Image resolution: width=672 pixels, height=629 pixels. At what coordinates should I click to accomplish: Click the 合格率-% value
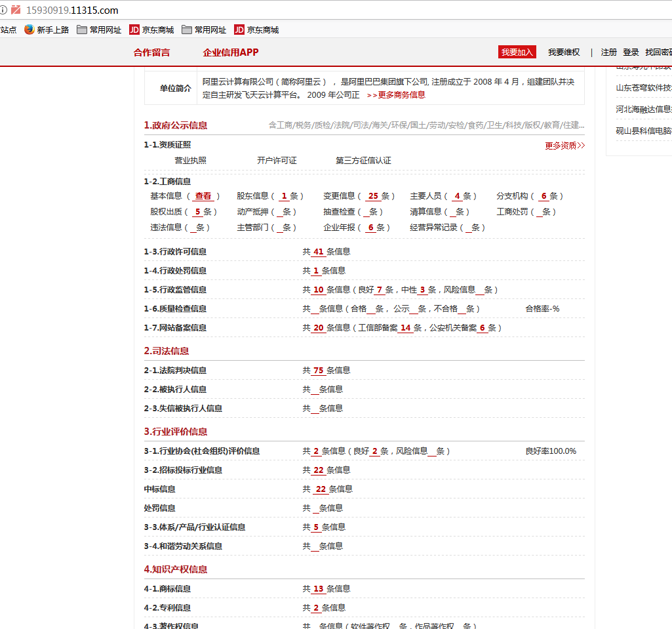tap(543, 309)
